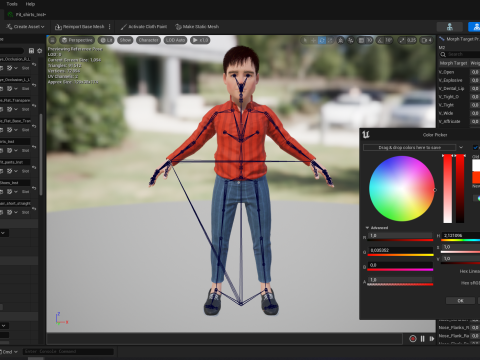The image size is (480, 360).
Task: Adjust the value brightness vertical bar
Action: tap(460, 189)
